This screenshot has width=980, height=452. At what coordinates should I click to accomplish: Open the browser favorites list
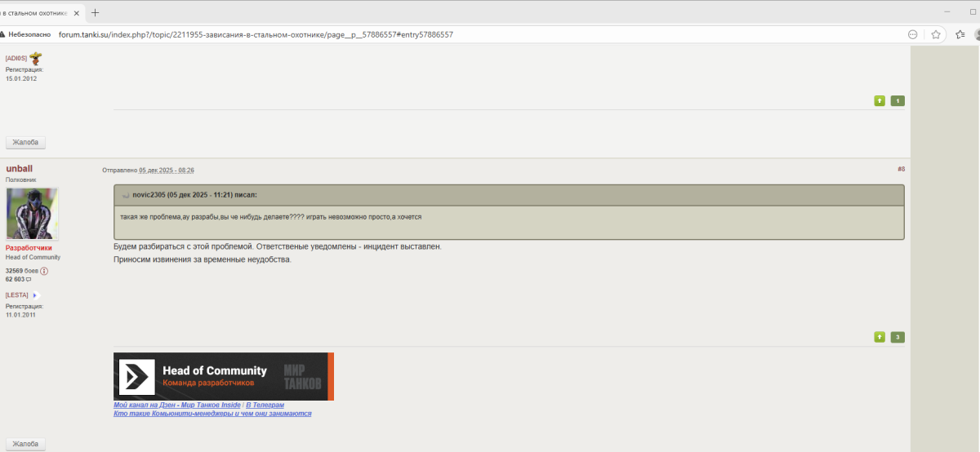960,34
